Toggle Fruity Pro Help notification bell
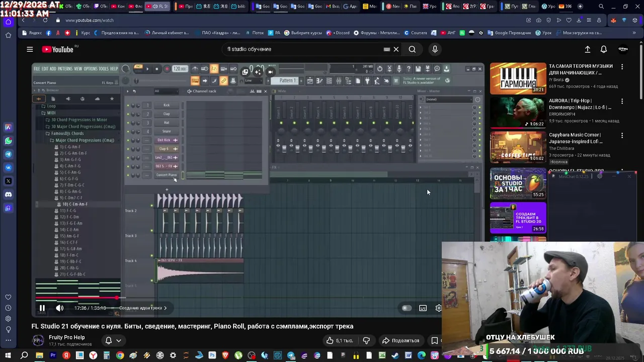Screen dimensions: 644x362 [108, 340]
